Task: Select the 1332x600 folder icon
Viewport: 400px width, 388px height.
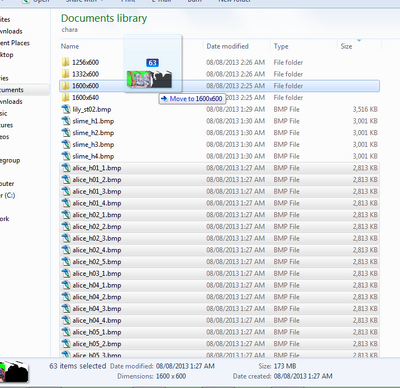Action: (x=66, y=74)
